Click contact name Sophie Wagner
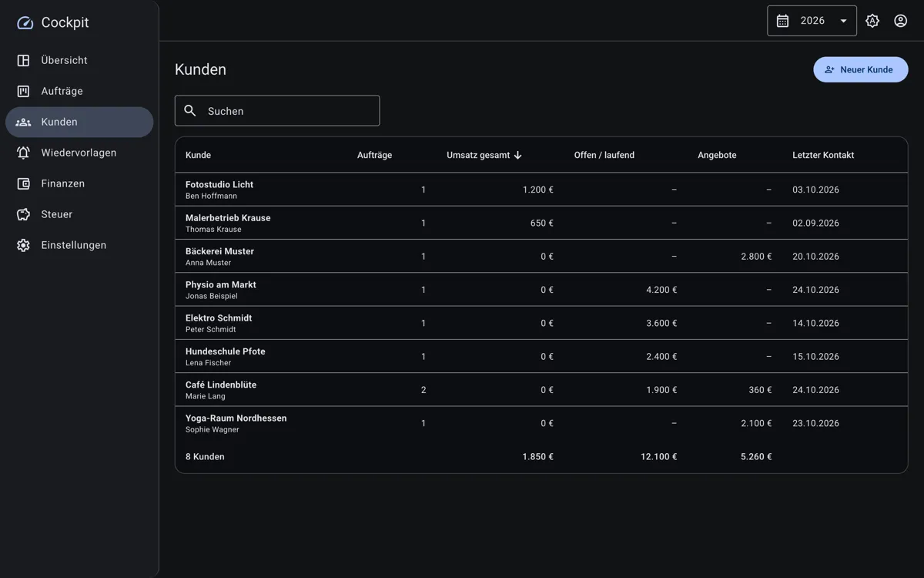Screen dimensions: 924x578 [213, 430]
